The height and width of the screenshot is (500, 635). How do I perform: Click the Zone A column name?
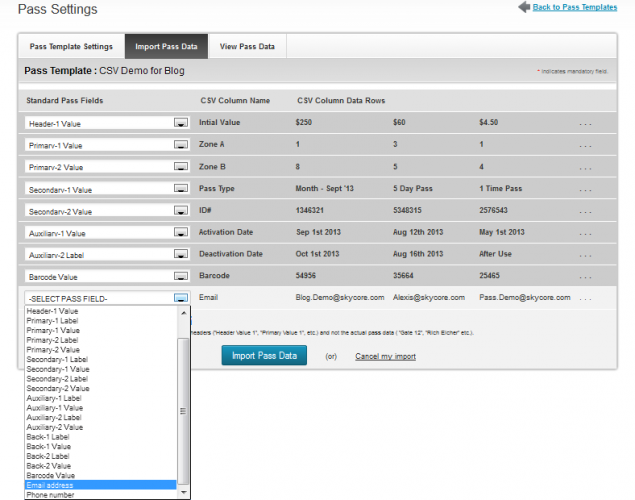(212, 144)
